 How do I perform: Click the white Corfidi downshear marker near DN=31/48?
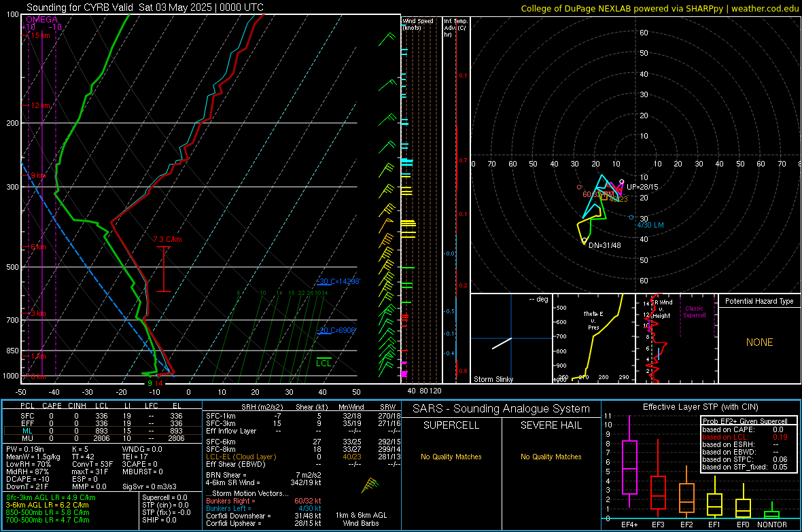click(584, 241)
